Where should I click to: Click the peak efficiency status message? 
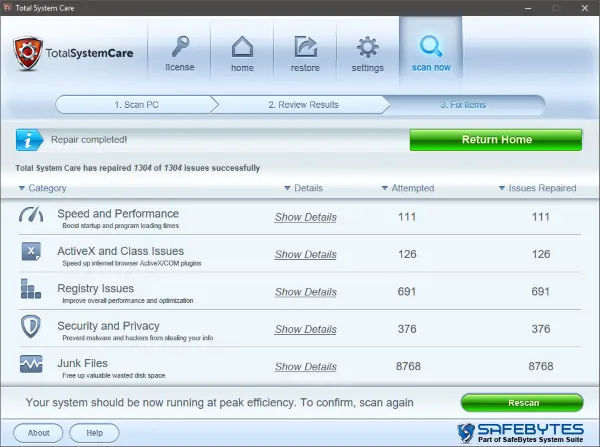click(219, 403)
